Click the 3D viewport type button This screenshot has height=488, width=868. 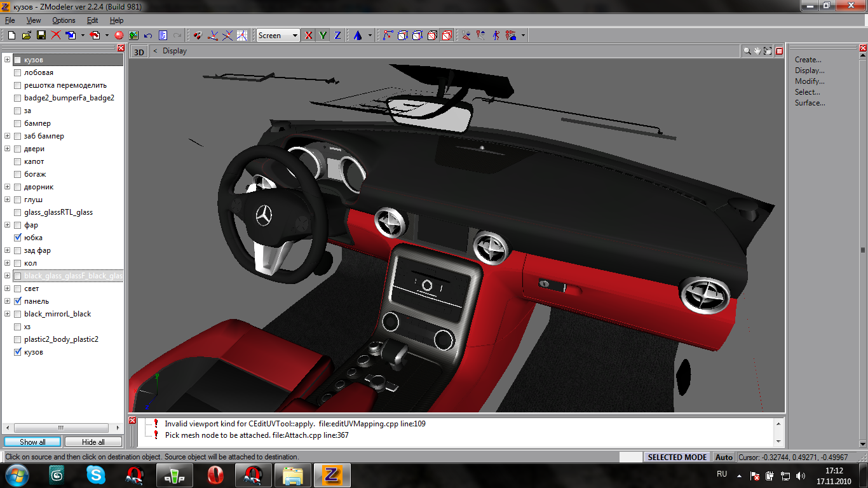pos(139,51)
